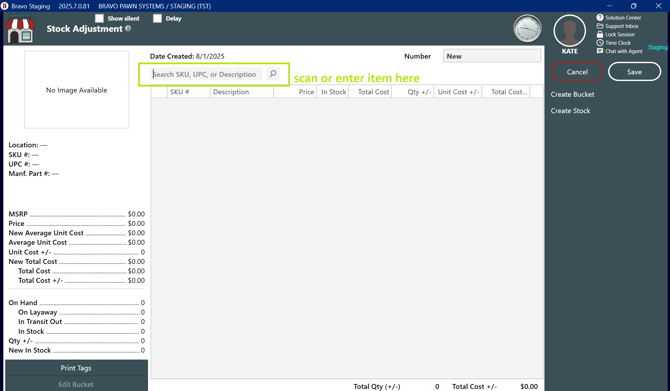Screen dimensions: 670x391
Task: Close the Bravo Staging window
Action: 658,6
